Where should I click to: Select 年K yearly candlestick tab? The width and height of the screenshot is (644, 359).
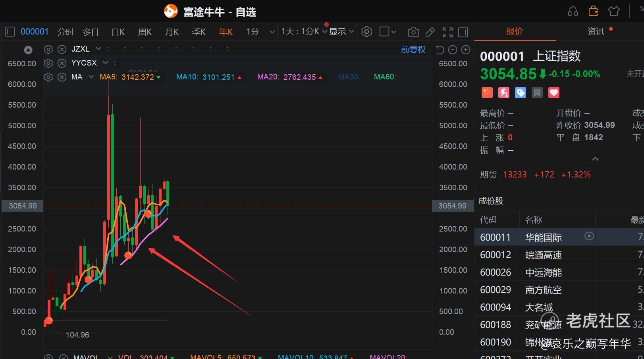coord(226,32)
